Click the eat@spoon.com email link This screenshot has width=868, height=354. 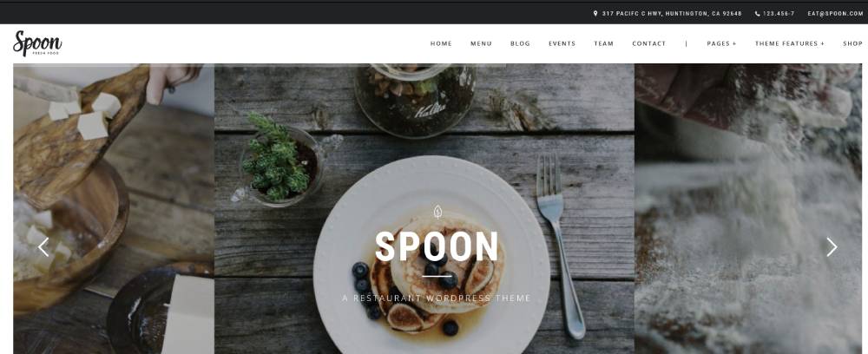pyautogui.click(x=835, y=13)
